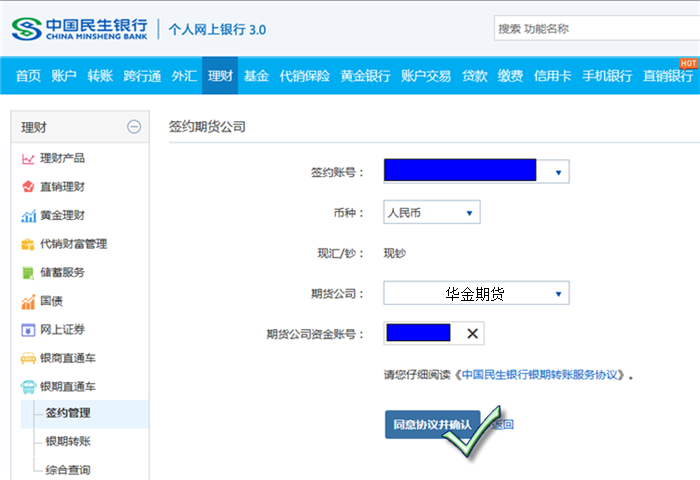Click the 银期直通车 bus icon
Viewport: 700px width, 480px height.
click(28, 387)
